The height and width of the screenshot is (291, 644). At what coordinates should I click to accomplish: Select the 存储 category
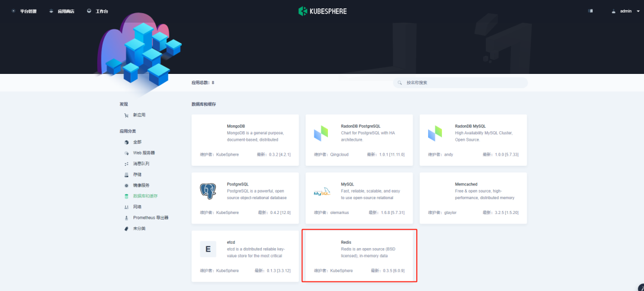(137, 175)
